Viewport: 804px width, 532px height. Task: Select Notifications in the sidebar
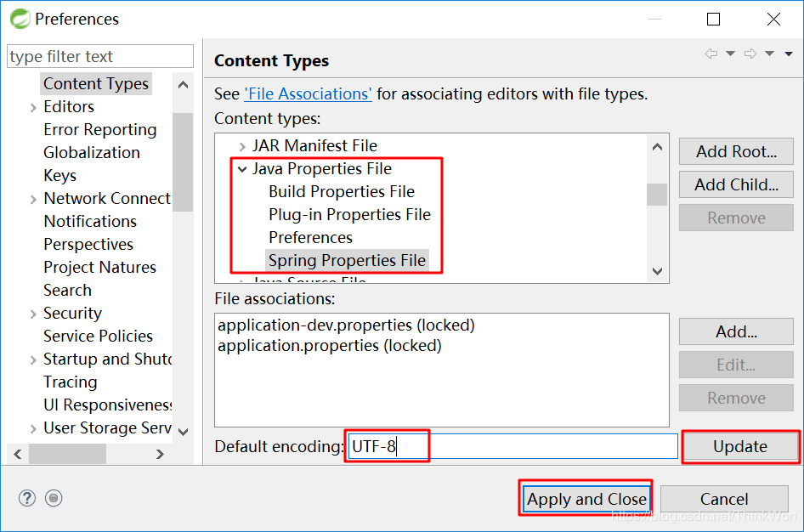tap(90, 221)
